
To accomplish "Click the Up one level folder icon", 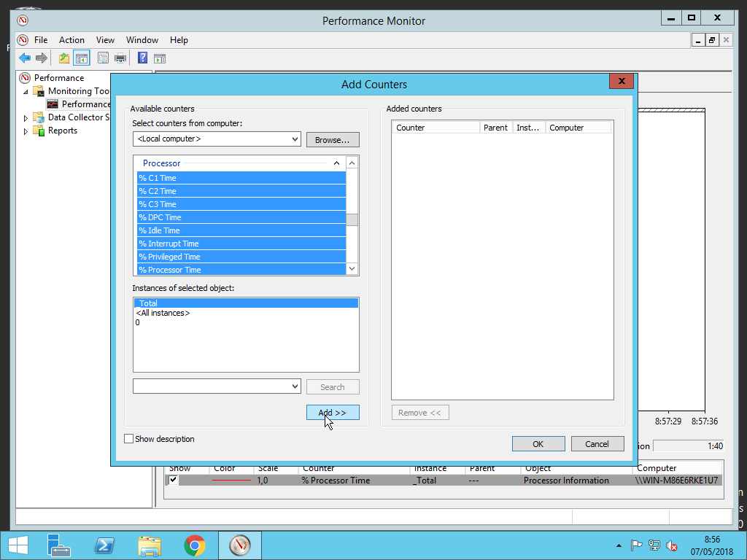I will tap(64, 58).
